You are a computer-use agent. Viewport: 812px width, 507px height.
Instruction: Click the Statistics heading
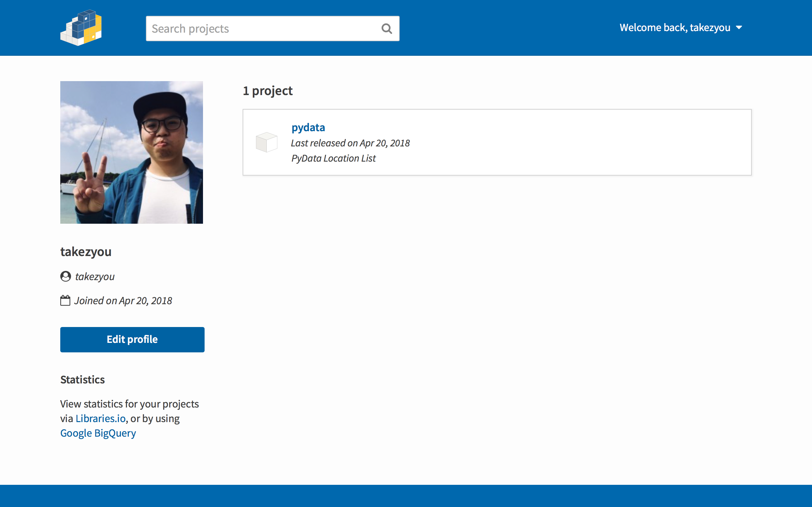[x=82, y=380]
